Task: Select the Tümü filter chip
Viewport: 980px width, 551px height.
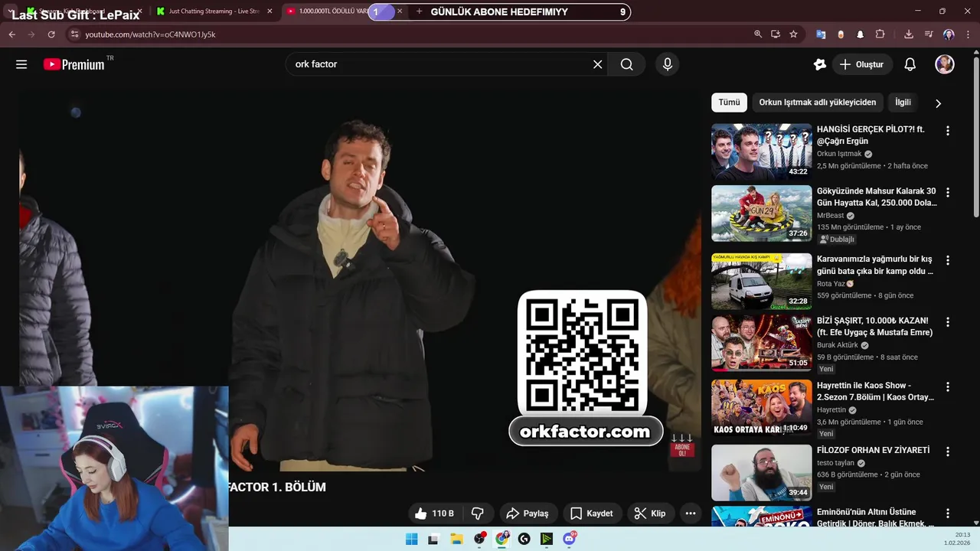Action: [729, 102]
